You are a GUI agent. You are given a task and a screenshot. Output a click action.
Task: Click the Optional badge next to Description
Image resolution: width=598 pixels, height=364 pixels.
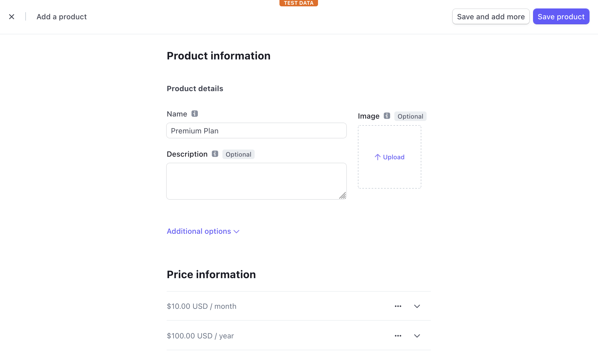238,154
